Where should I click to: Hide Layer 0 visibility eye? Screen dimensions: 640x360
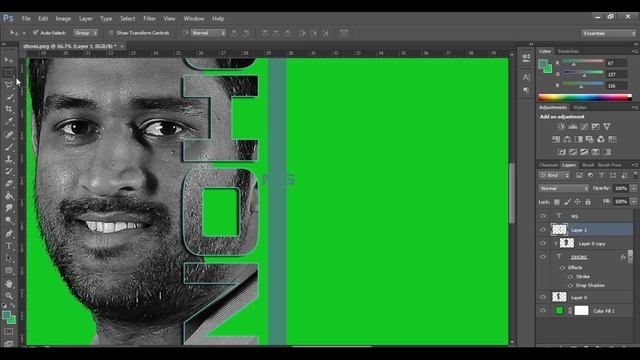543,297
